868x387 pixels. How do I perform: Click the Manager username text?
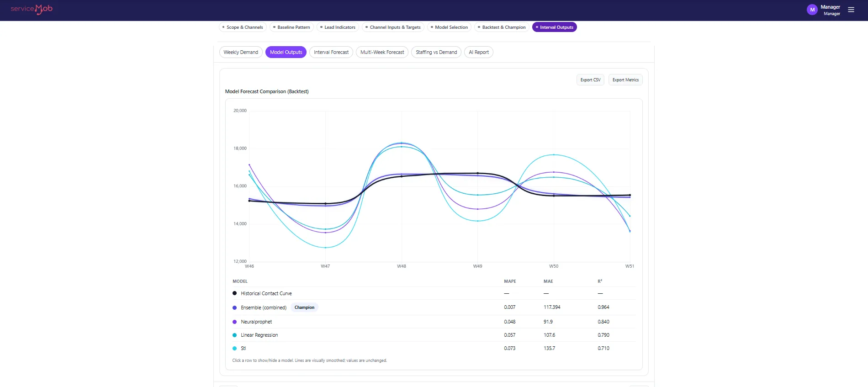[830, 7]
